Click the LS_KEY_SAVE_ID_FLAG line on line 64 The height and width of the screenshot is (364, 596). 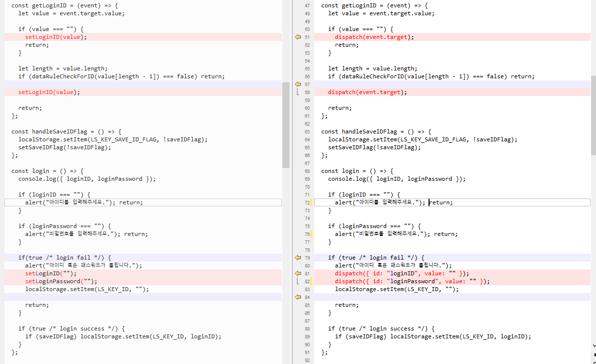click(423, 139)
